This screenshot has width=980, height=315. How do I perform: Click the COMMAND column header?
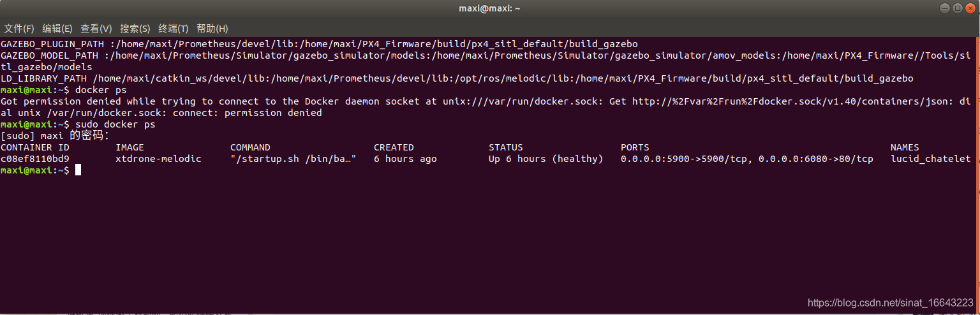click(x=250, y=147)
